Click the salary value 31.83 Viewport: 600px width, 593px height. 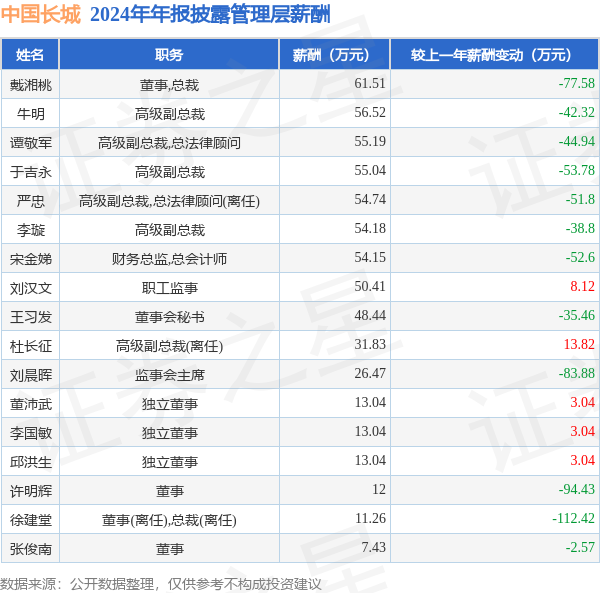click(370, 345)
